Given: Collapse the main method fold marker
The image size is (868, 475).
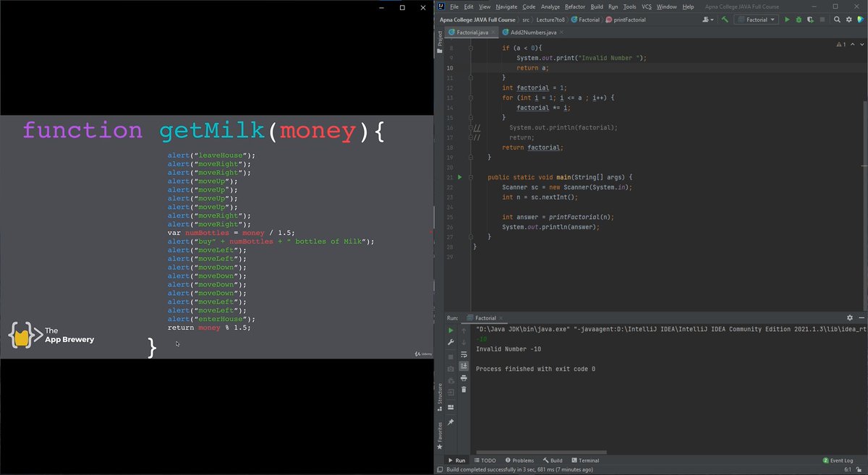Looking at the screenshot, I should (471, 177).
